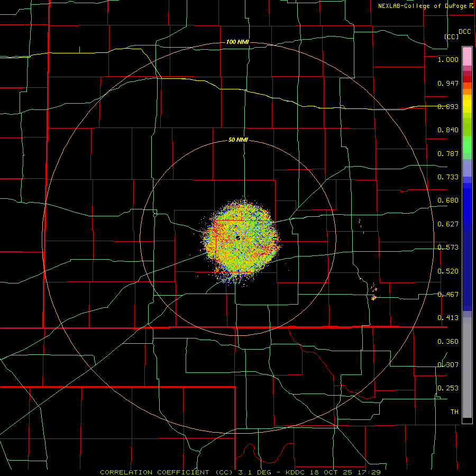Click the 0.787 scale value

(448, 153)
